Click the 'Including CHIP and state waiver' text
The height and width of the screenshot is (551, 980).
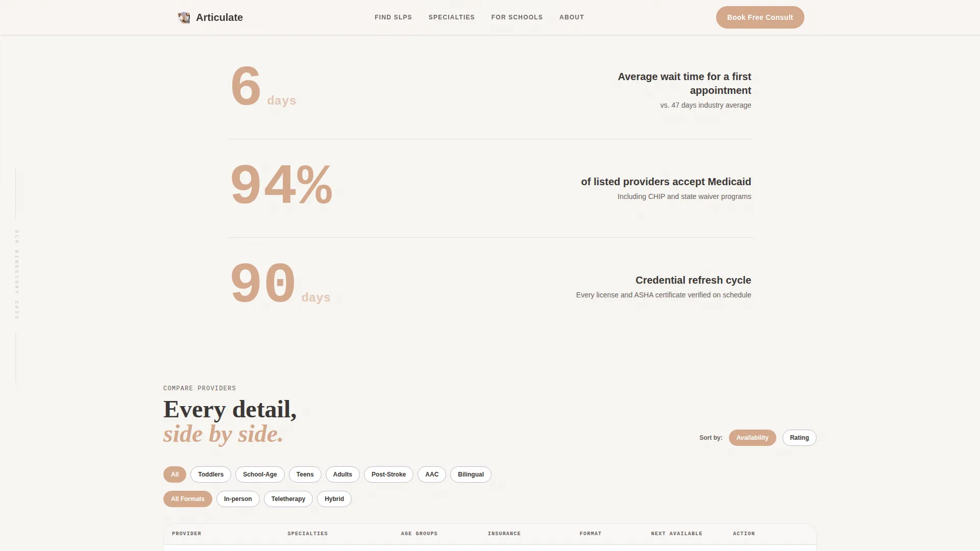[684, 196]
